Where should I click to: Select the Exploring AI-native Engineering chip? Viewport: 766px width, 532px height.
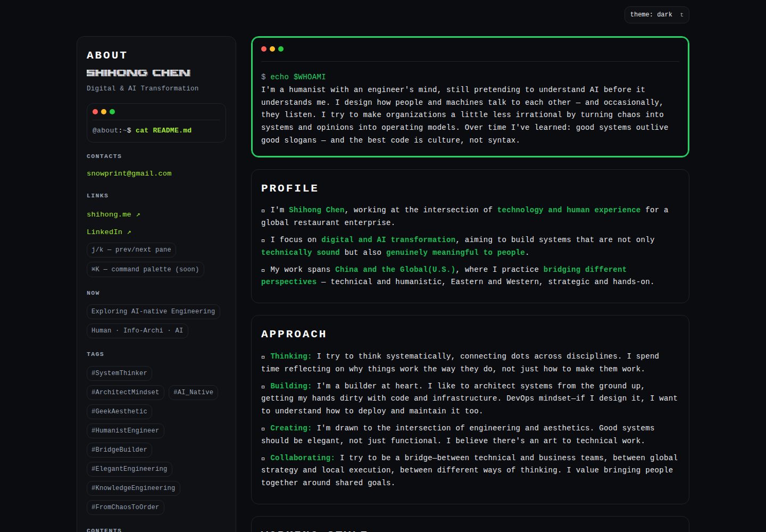pos(153,311)
